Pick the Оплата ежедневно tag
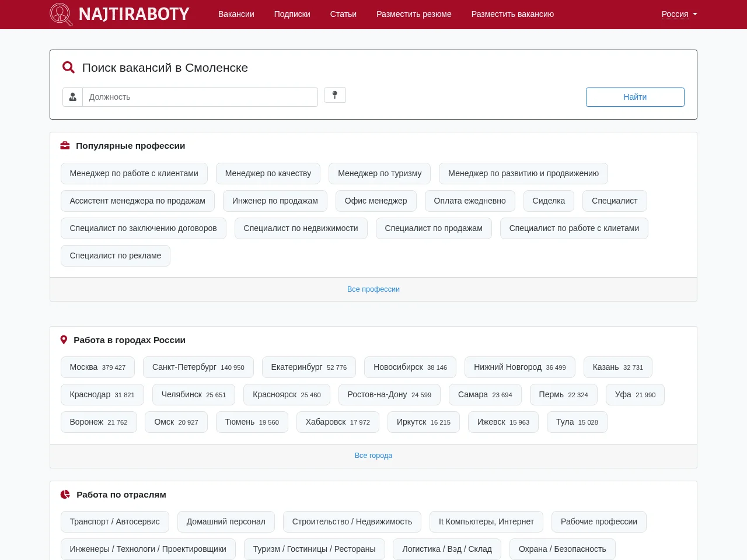747x560 pixels. [x=470, y=201]
